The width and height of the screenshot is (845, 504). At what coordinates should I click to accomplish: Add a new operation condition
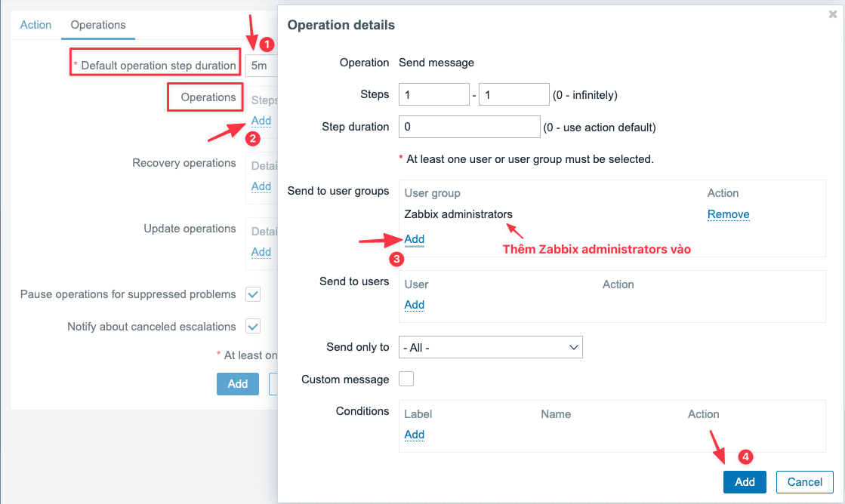(x=414, y=435)
